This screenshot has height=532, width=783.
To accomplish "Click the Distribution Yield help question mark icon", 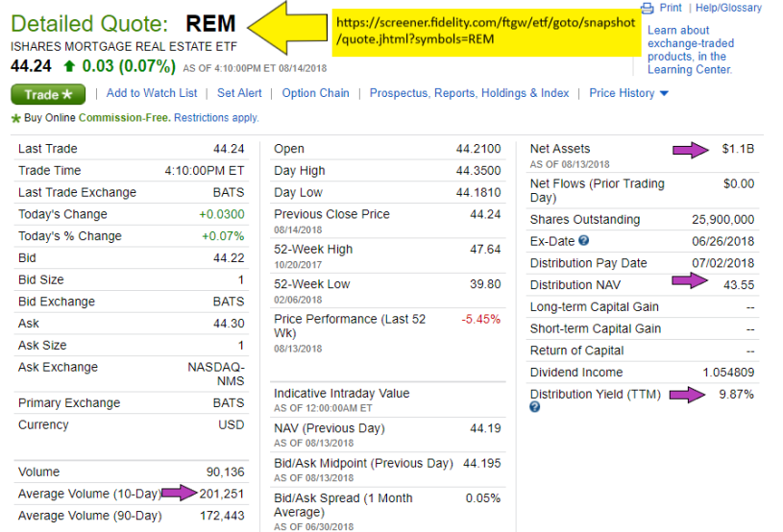I will point(535,407).
